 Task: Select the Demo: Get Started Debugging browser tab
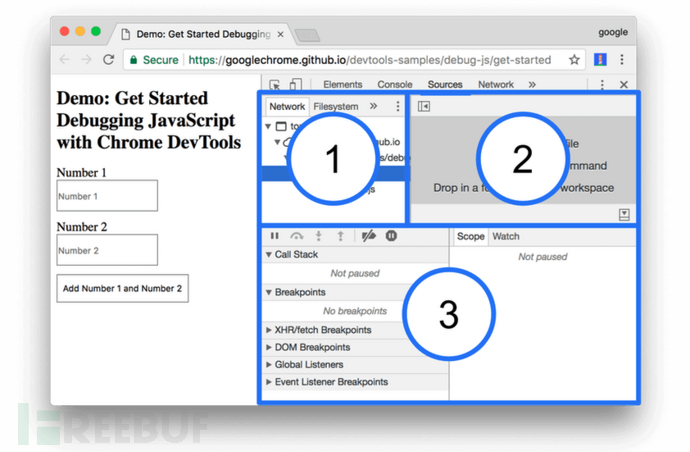pyautogui.click(x=202, y=34)
